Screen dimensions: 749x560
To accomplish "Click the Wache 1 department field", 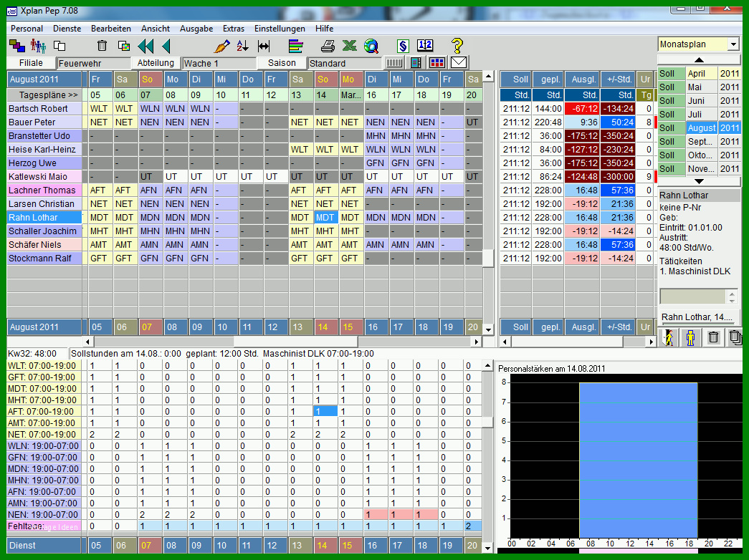I will pyautogui.click(x=219, y=63).
